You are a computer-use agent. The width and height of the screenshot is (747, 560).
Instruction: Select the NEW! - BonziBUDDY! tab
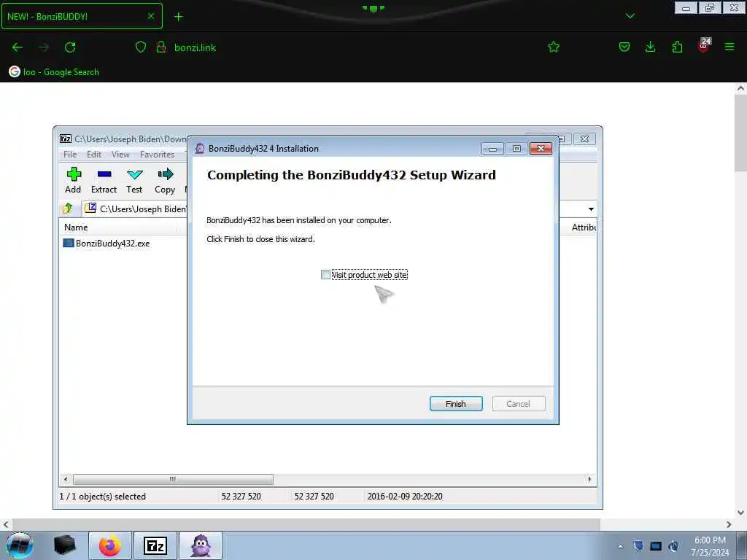(x=82, y=16)
